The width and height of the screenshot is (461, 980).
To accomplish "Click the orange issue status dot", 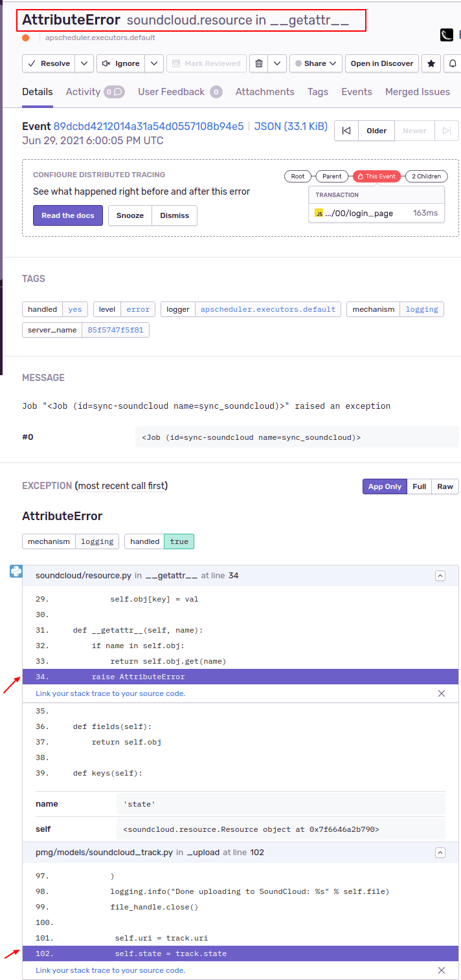I will coord(26,38).
